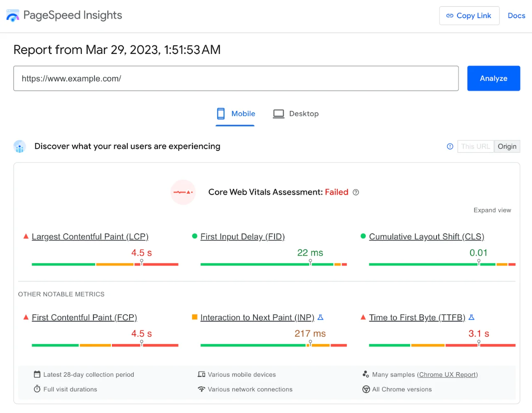Open the Largest Contentful Paint metric link
Viewport: 532px width, 413px height.
point(90,237)
